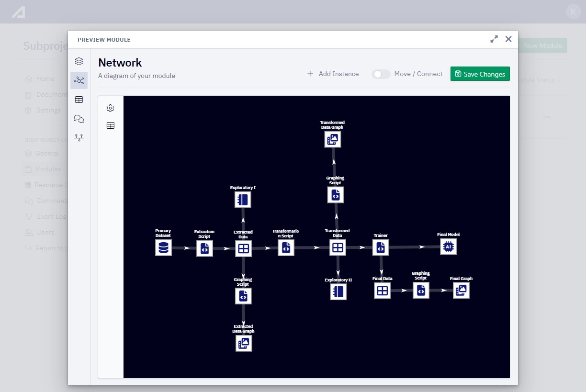Select the Final Model AI chip node
The width and height of the screenshot is (586, 392).
(x=448, y=246)
